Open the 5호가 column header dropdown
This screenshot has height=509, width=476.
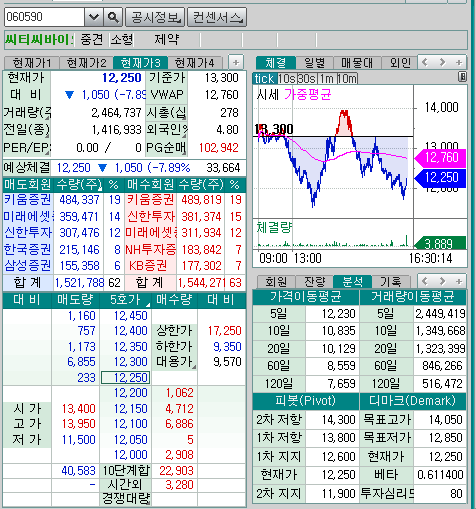[x=148, y=305]
